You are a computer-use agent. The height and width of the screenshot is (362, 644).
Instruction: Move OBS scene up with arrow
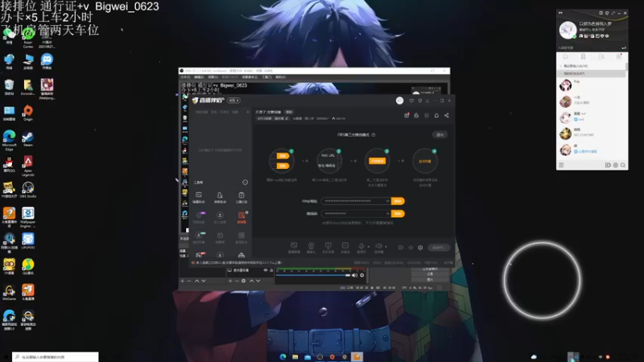tap(196, 281)
